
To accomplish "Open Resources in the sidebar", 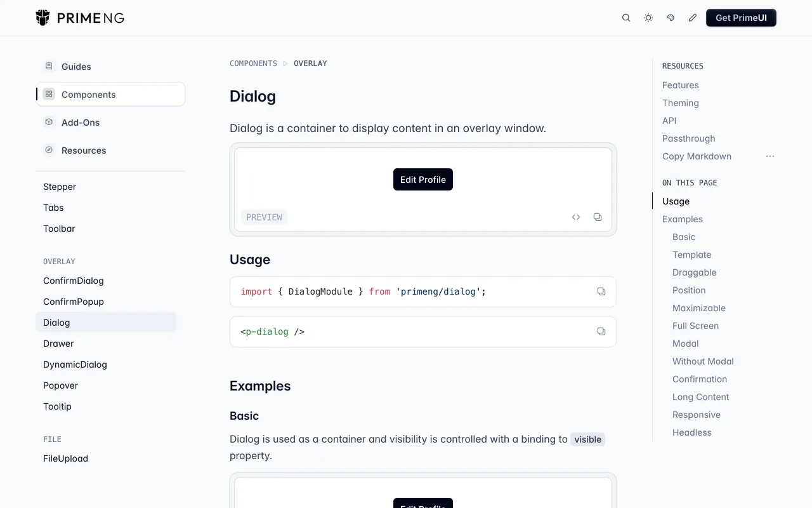I will click(x=110, y=150).
